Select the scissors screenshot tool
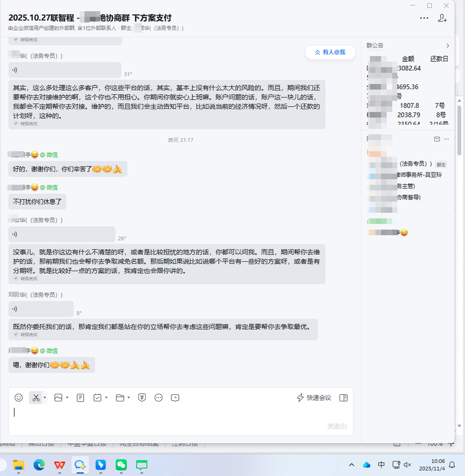This screenshot has width=465, height=476. coord(36,398)
